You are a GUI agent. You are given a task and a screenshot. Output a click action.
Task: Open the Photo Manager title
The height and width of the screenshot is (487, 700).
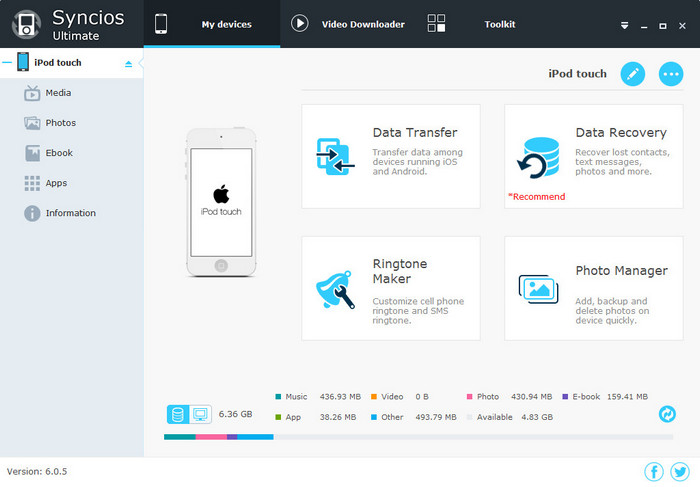(x=621, y=271)
